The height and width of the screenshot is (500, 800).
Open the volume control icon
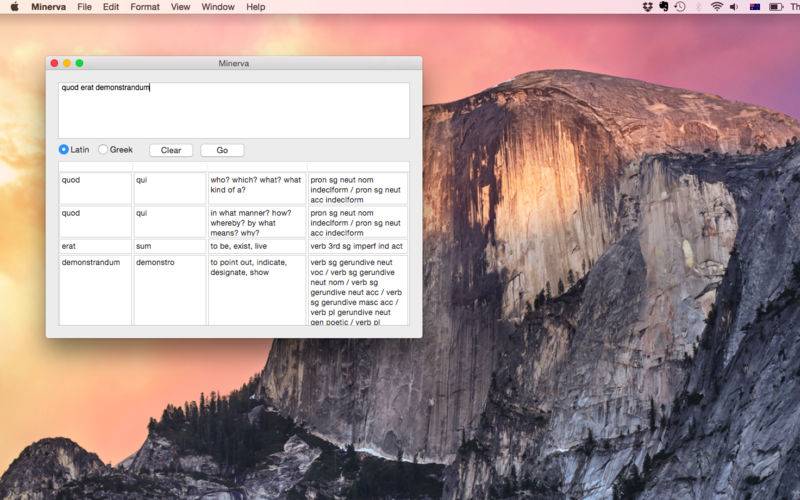point(734,7)
